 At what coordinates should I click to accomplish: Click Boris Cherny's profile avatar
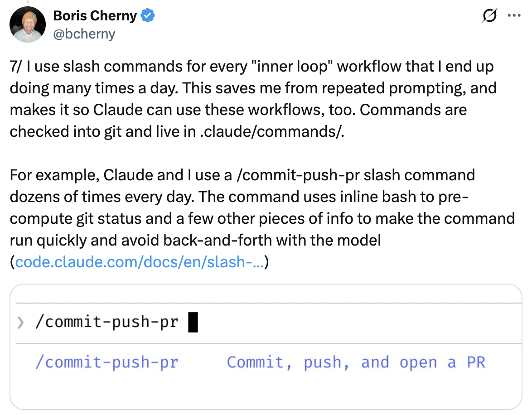(27, 24)
